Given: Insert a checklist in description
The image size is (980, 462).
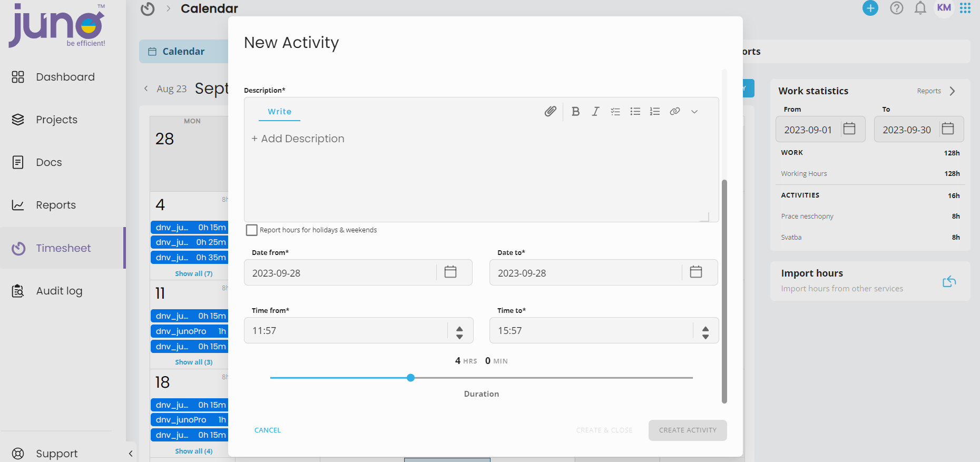Looking at the screenshot, I should tap(615, 111).
